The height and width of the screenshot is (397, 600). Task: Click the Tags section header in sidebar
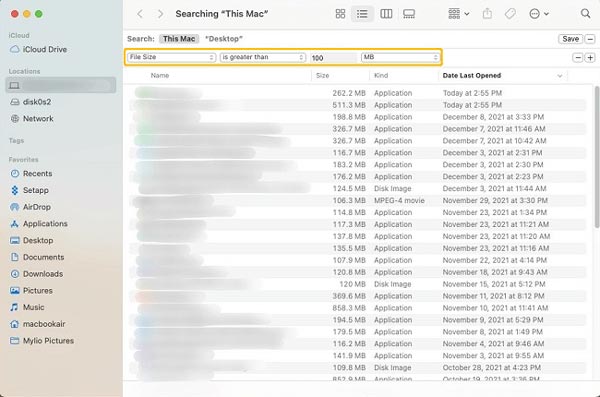16,141
